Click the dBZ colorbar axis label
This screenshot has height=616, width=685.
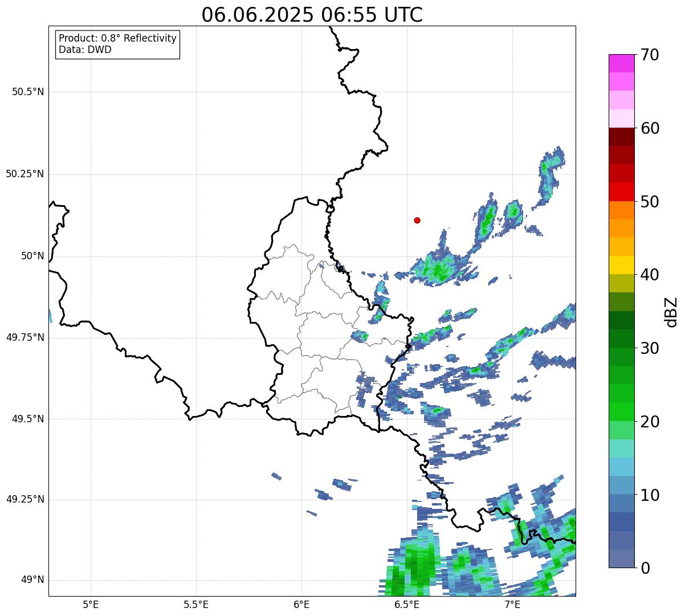point(671,311)
